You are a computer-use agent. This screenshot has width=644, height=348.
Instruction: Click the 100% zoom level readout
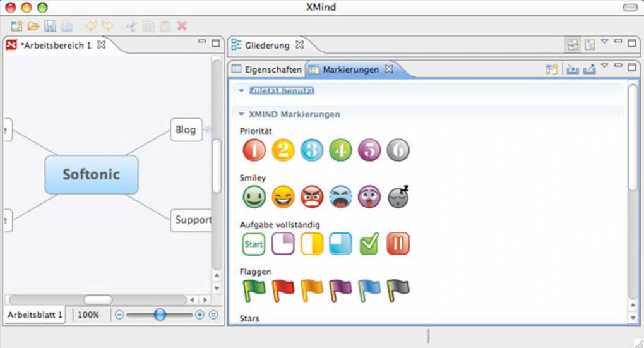(x=88, y=315)
